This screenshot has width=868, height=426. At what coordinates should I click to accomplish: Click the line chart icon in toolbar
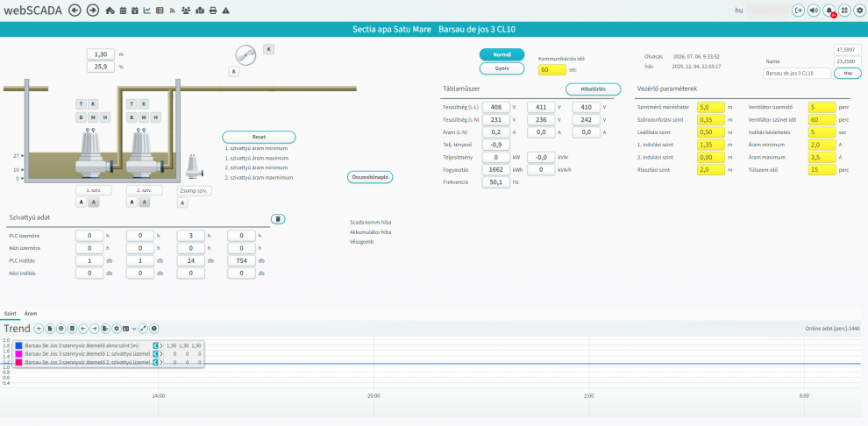[x=146, y=11]
